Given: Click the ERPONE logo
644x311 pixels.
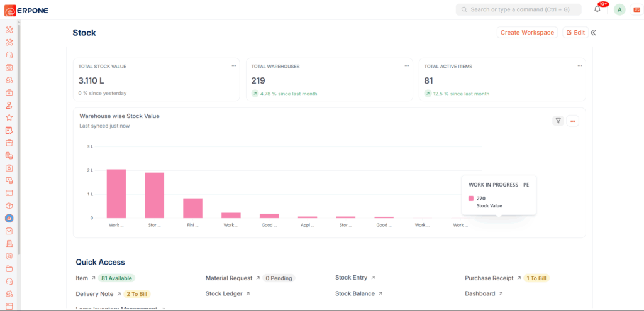Looking at the screenshot, I should (26, 10).
